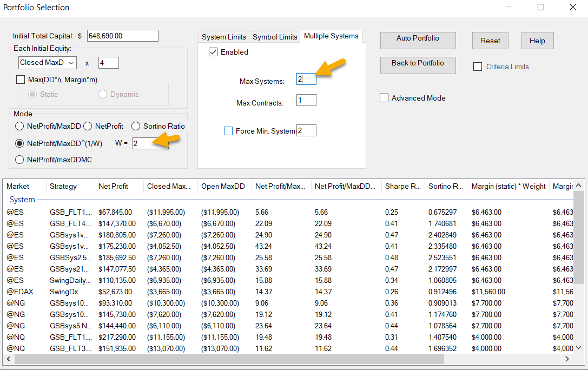Image resolution: width=588 pixels, height=370 pixels.
Task: Enable the Criteria Limits checkbox
Action: coord(478,67)
